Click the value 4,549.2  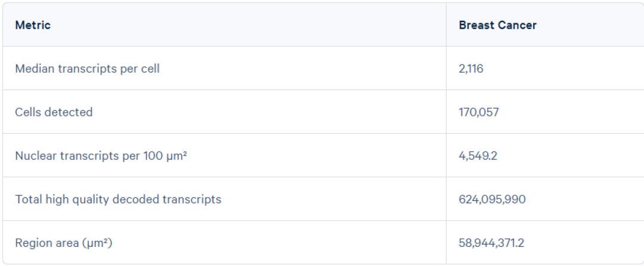coord(478,156)
